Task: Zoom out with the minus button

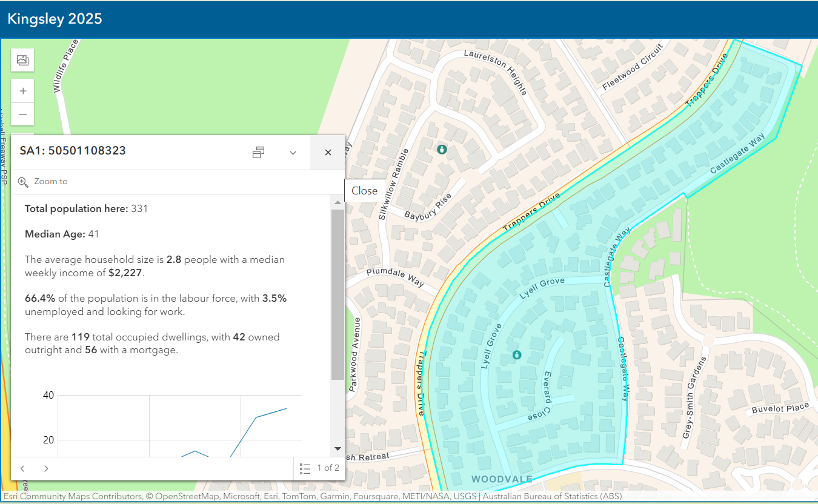Action: pos(22,114)
